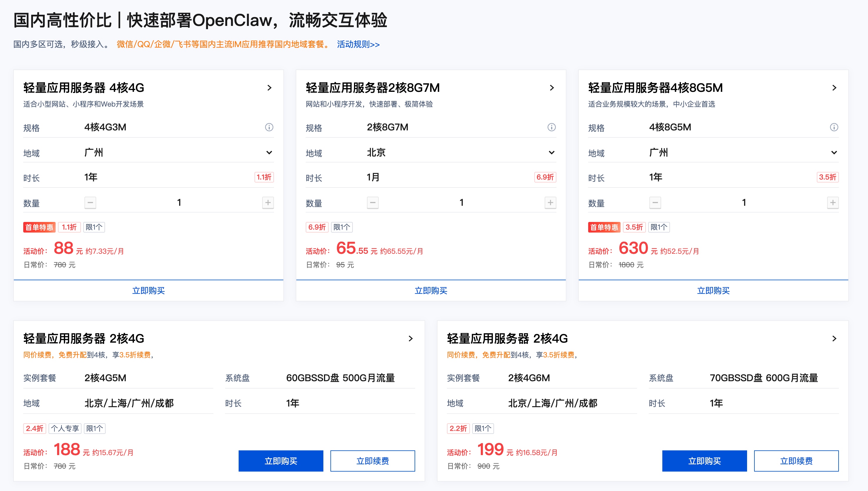Open the 4核4G card details arrow
Viewport: 868px width, 491px height.
point(269,88)
